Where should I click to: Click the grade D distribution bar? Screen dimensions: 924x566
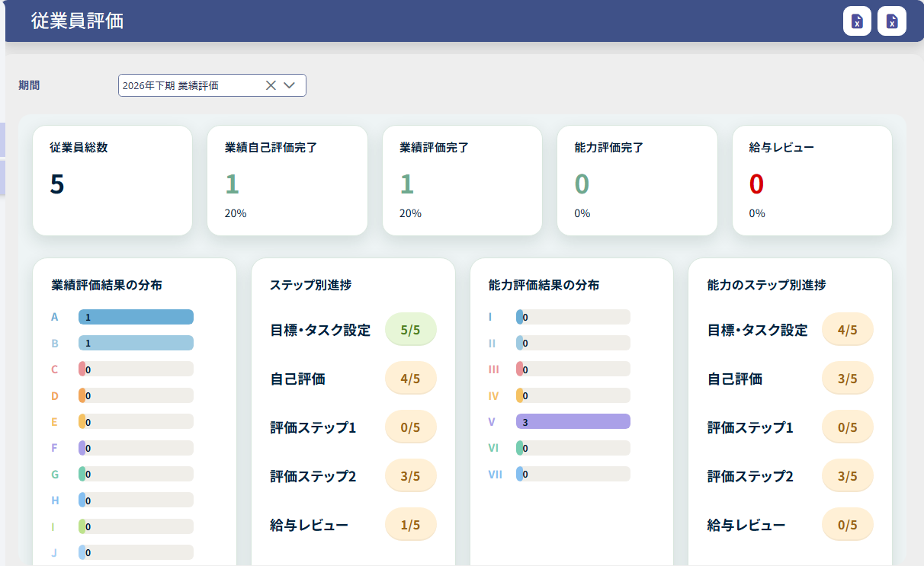(136, 395)
